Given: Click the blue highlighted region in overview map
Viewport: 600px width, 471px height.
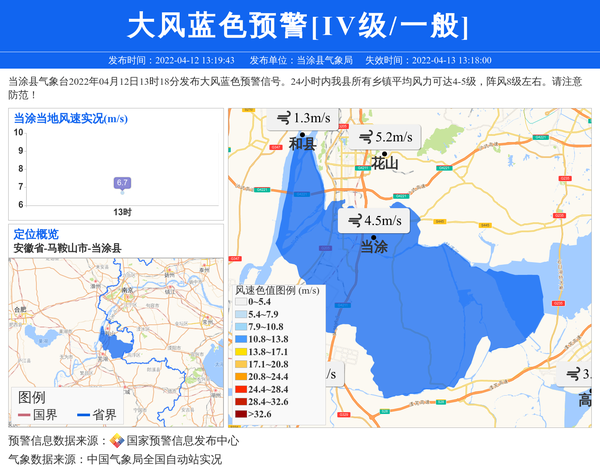Looking at the screenshot, I should [119, 347].
